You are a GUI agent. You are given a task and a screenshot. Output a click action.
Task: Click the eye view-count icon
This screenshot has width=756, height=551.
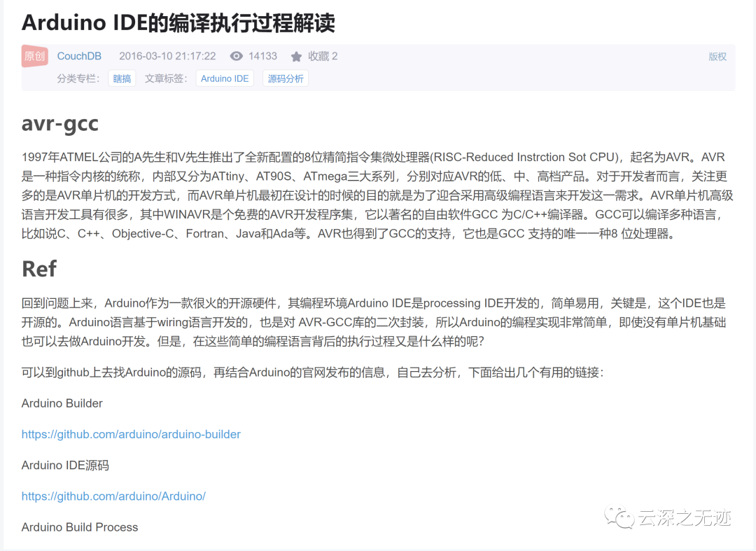(x=237, y=56)
